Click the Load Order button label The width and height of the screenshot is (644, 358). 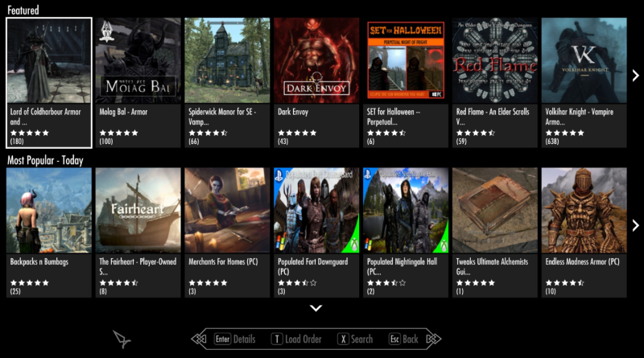pos(303,339)
